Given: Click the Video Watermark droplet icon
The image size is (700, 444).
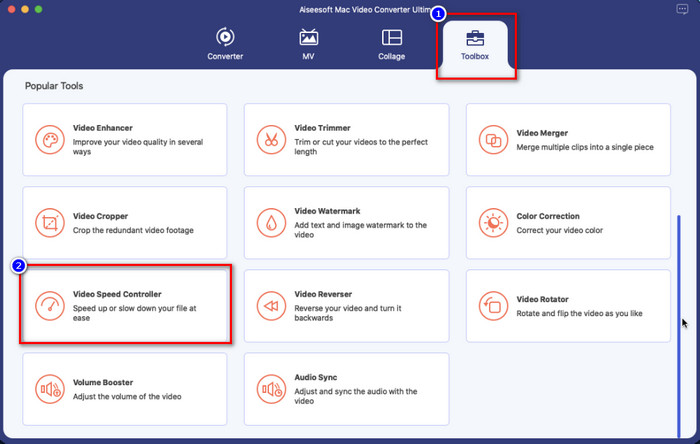Looking at the screenshot, I should coord(271,223).
